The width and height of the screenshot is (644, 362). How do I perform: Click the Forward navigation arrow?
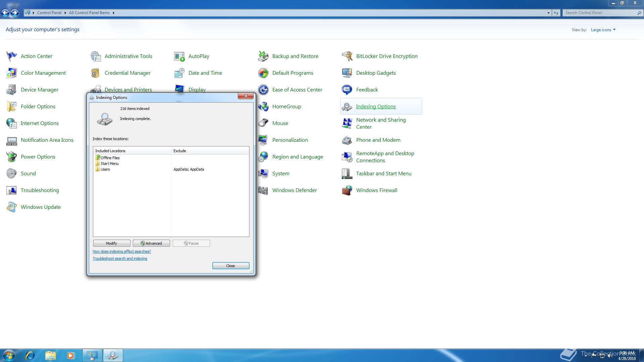14,13
